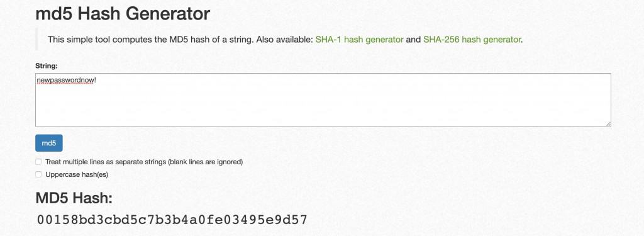Click the blue md5 button
Screen dimensions: 644x236
tap(49, 143)
